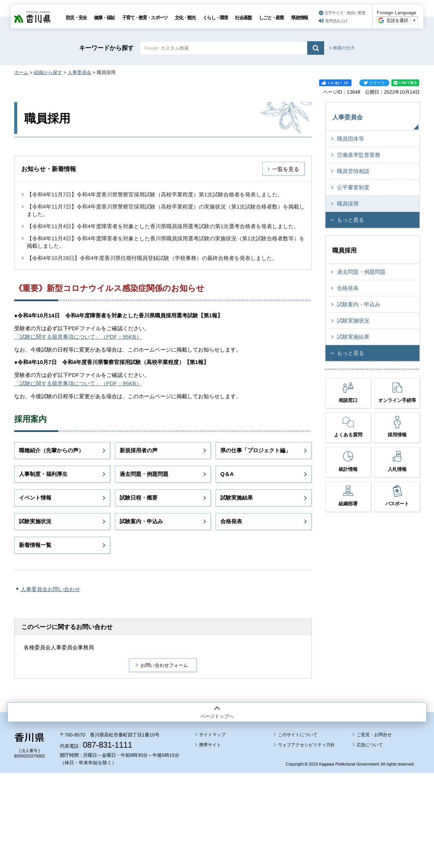Open the 県政情報 navigation menu
The image size is (434, 868).
(x=299, y=18)
